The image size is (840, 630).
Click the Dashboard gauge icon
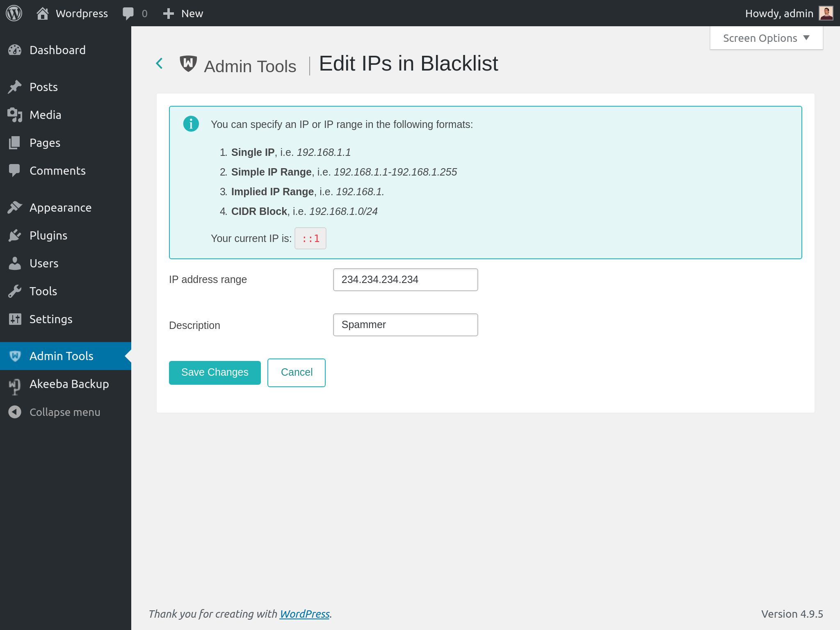point(15,50)
